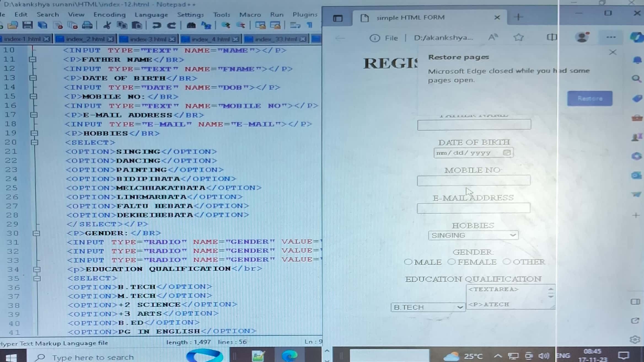Click the Restore button

(590, 99)
